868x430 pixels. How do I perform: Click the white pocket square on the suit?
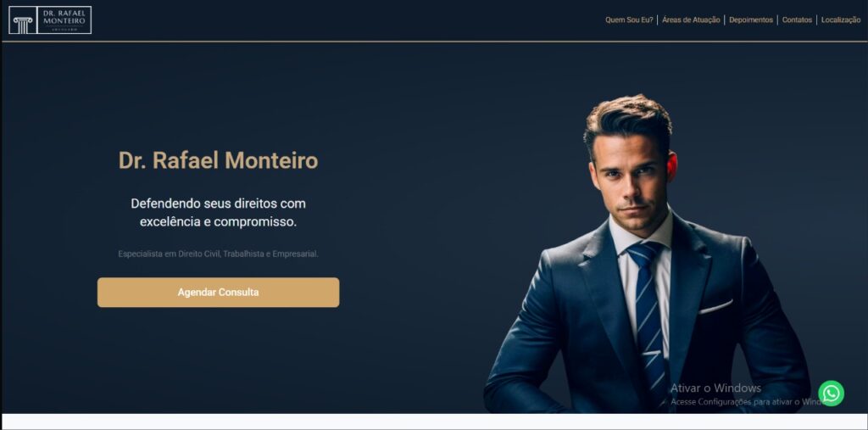click(x=715, y=306)
